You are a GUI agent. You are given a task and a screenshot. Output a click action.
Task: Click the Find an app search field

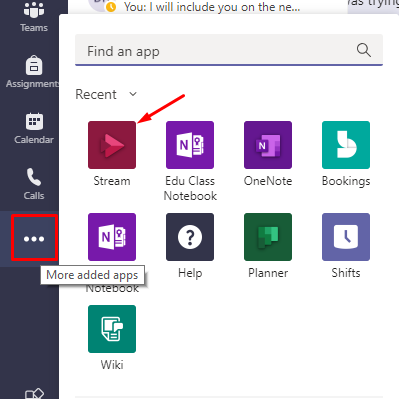(229, 50)
